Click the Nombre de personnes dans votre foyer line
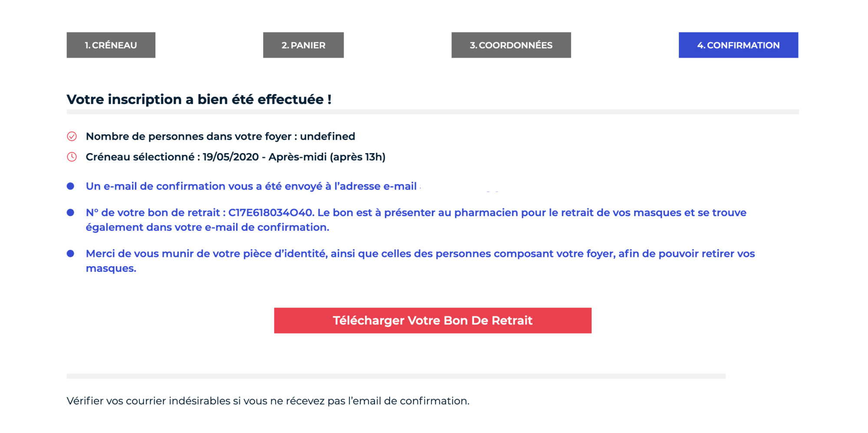Viewport: 868px width, 433px height. tap(220, 137)
